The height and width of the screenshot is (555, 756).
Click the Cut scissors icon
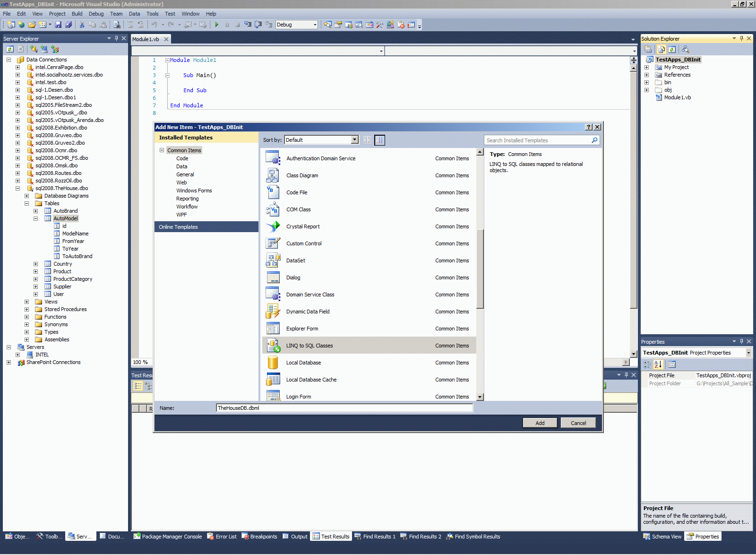(x=82, y=25)
